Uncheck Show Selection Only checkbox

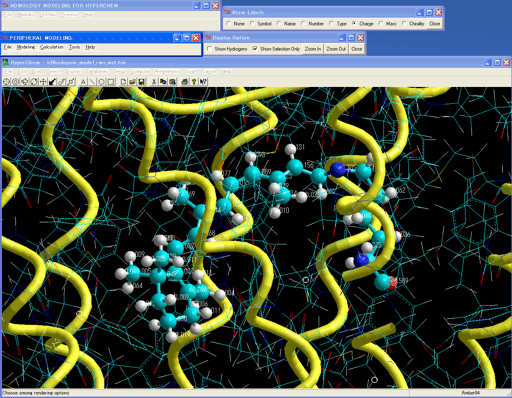click(255, 49)
